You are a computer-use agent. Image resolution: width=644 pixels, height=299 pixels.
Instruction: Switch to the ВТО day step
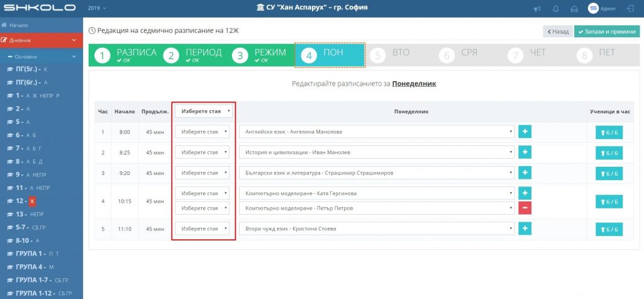(394, 55)
